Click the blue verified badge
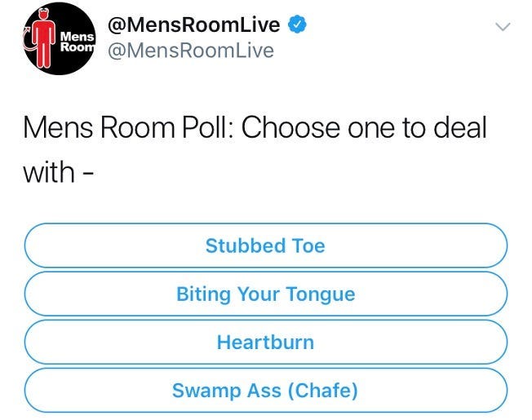 [299, 24]
